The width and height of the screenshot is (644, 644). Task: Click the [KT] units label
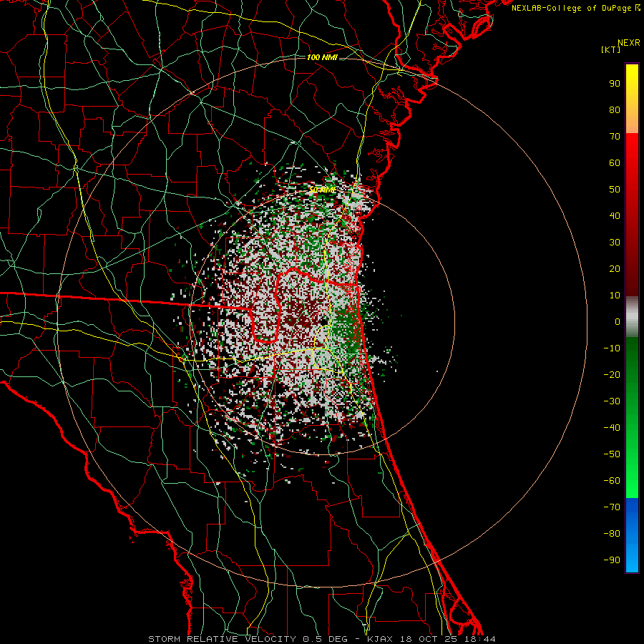611,49
